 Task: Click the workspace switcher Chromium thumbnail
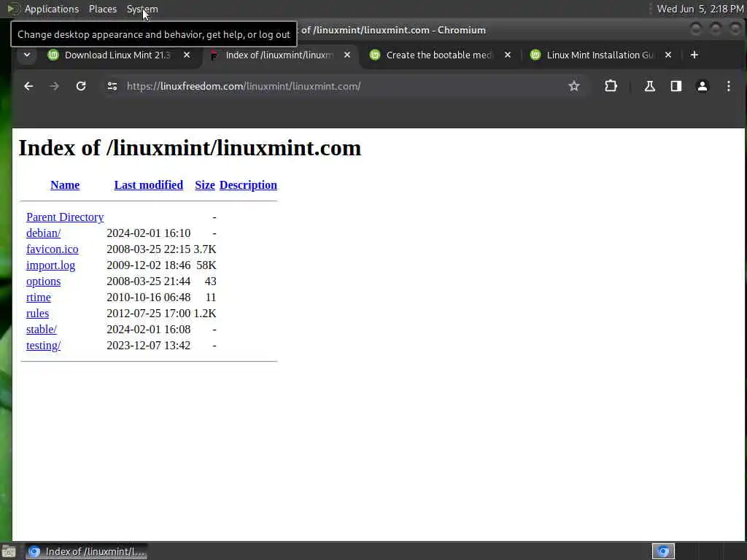click(x=663, y=551)
